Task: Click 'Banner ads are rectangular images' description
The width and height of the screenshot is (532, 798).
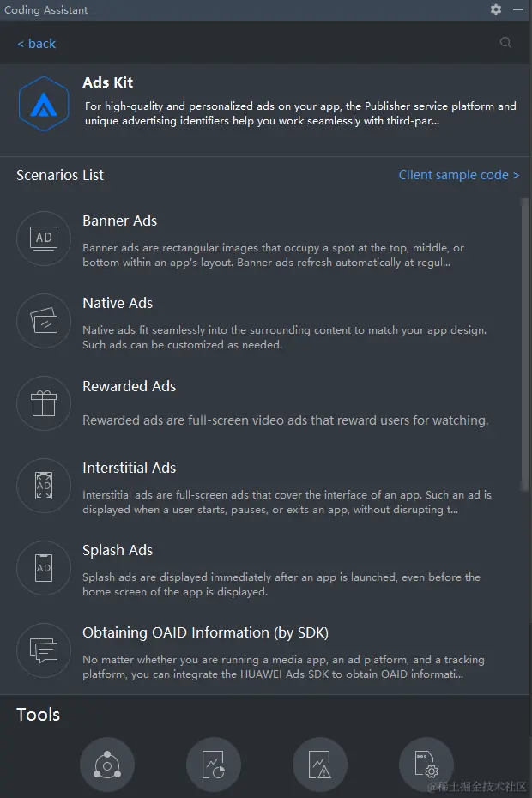Action: coord(274,255)
